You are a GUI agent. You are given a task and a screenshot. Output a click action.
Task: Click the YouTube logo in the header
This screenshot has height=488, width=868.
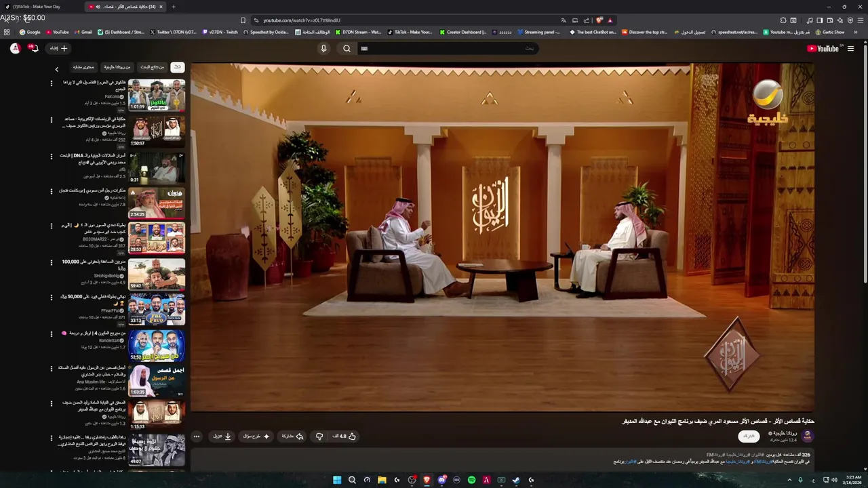click(x=823, y=48)
